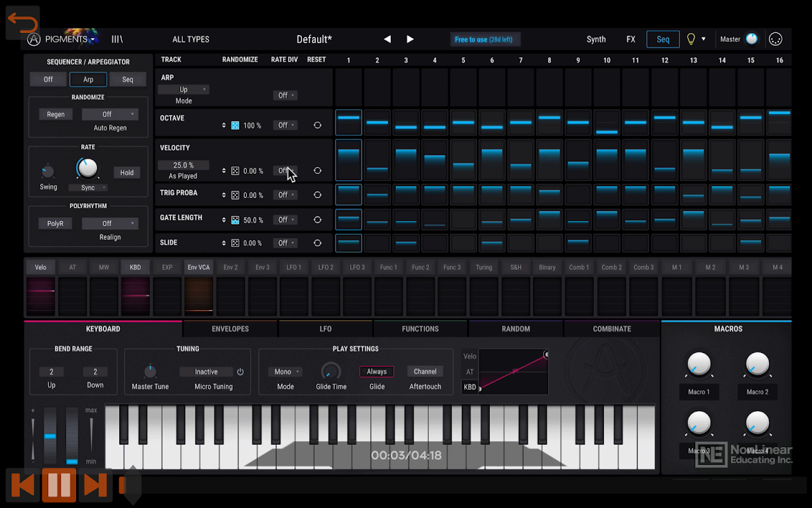Toggle step 1 in the Slide track
This screenshot has width=812, height=508.
tap(348, 243)
